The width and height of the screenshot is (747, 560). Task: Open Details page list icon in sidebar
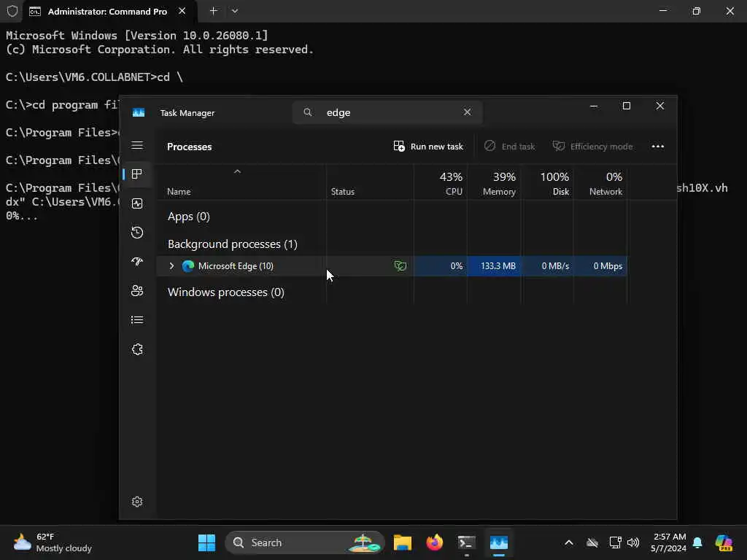(137, 320)
